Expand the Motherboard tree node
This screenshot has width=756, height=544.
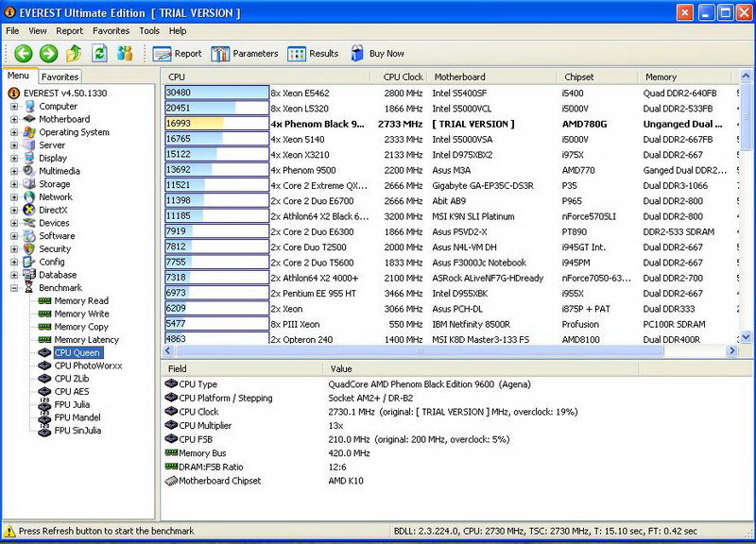14,120
